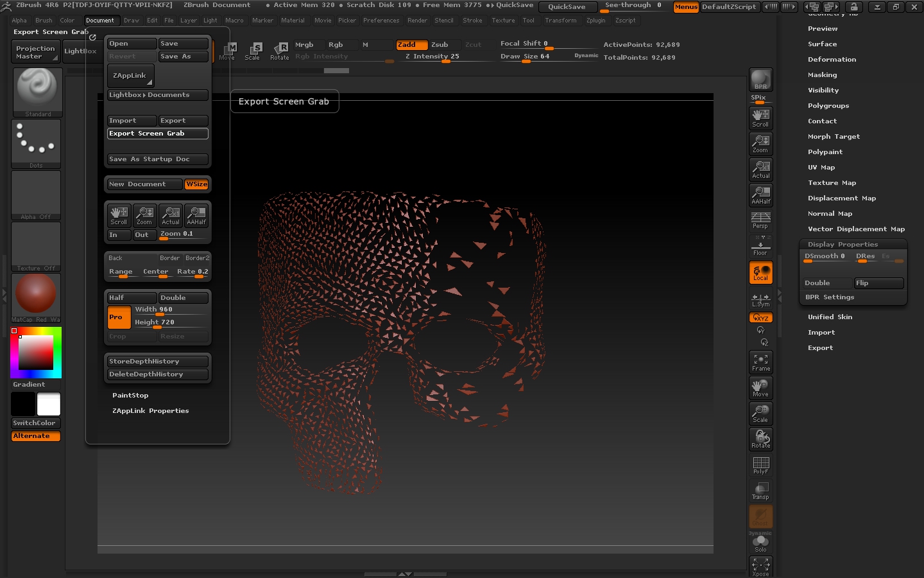Pick a color in the color picker
The image size is (924, 578).
[36, 352]
